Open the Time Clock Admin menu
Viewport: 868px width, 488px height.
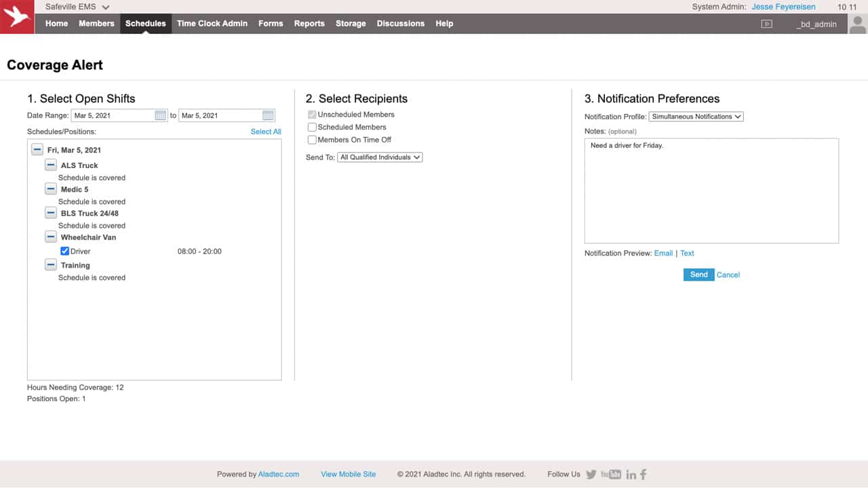[x=212, y=23]
